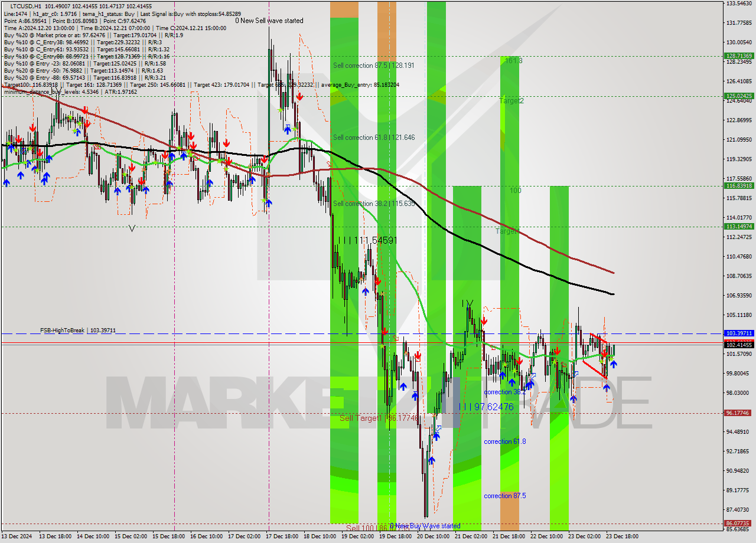This screenshot has height=543, width=756.
Task: Click the '161.8' Fibonacci label
Action: tap(513, 61)
